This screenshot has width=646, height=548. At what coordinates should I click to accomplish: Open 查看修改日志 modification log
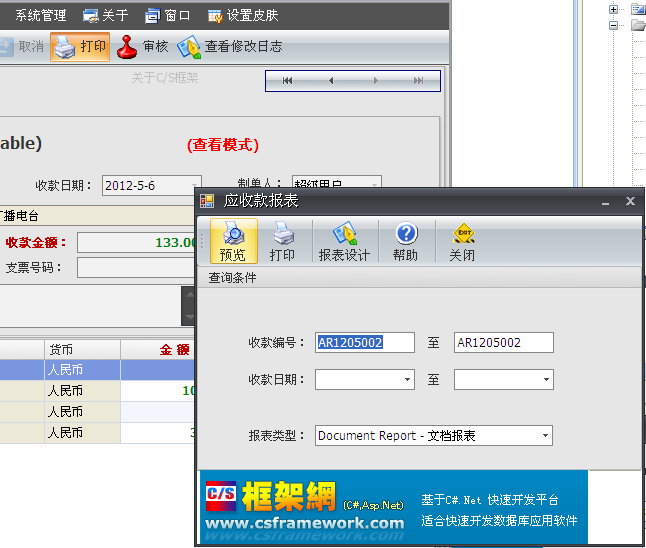click(x=230, y=46)
